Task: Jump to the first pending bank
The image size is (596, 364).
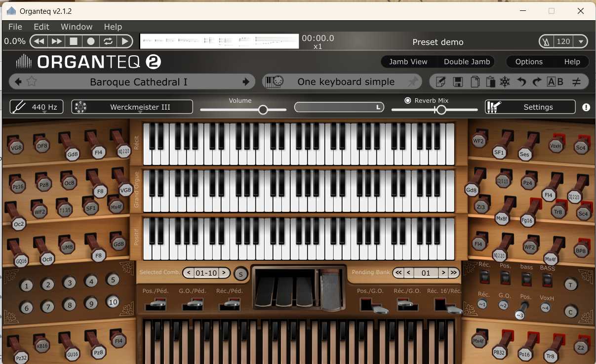Action: point(398,273)
